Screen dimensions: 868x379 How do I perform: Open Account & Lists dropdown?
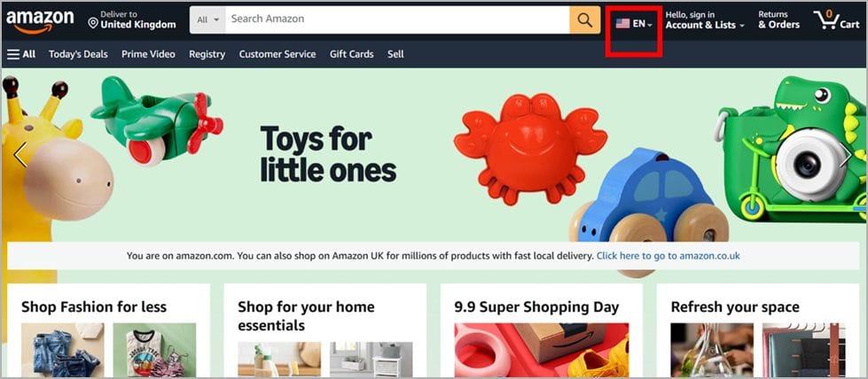(705, 20)
